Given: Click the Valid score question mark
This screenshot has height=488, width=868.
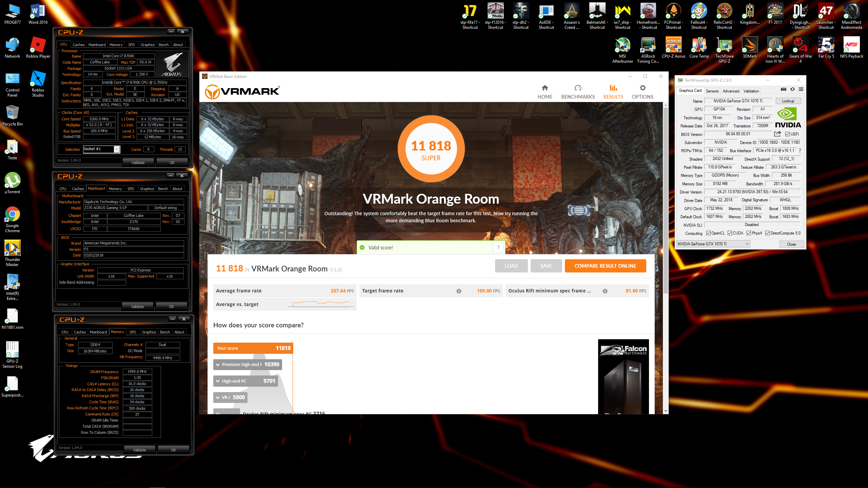Looking at the screenshot, I should [498, 247].
